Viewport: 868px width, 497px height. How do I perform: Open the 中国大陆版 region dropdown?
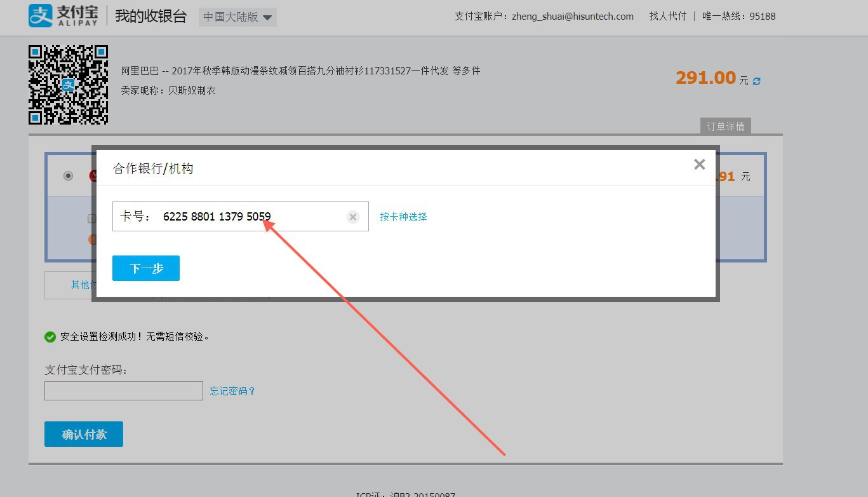point(237,17)
